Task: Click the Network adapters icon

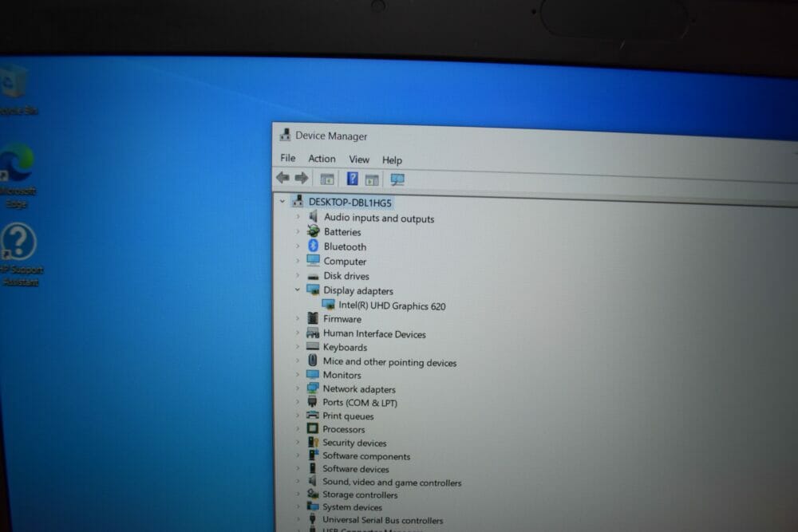Action: click(313, 388)
